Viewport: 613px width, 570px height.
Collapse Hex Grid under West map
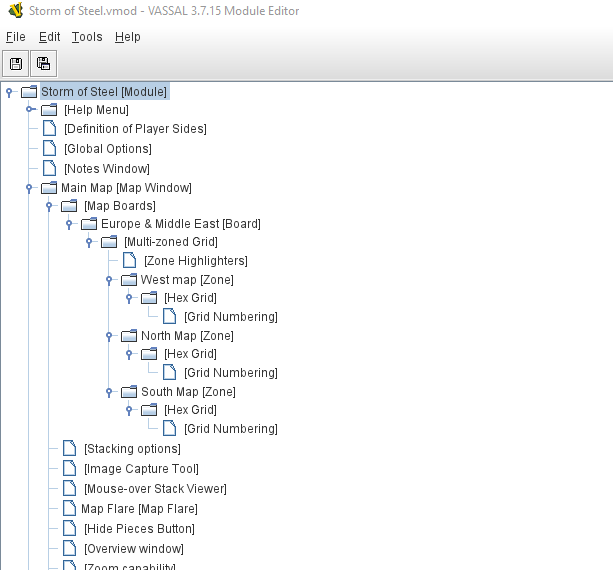click(129, 298)
